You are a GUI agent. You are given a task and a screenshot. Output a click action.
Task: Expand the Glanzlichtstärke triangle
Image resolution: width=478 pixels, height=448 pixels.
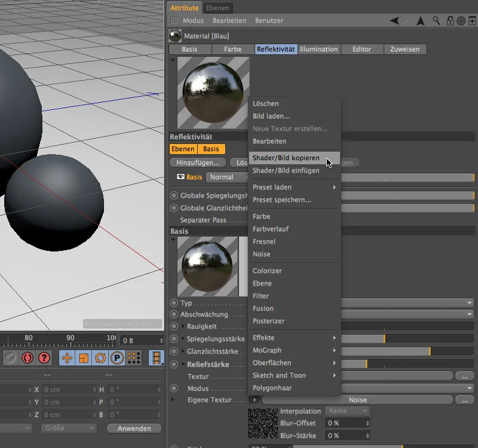click(x=183, y=351)
